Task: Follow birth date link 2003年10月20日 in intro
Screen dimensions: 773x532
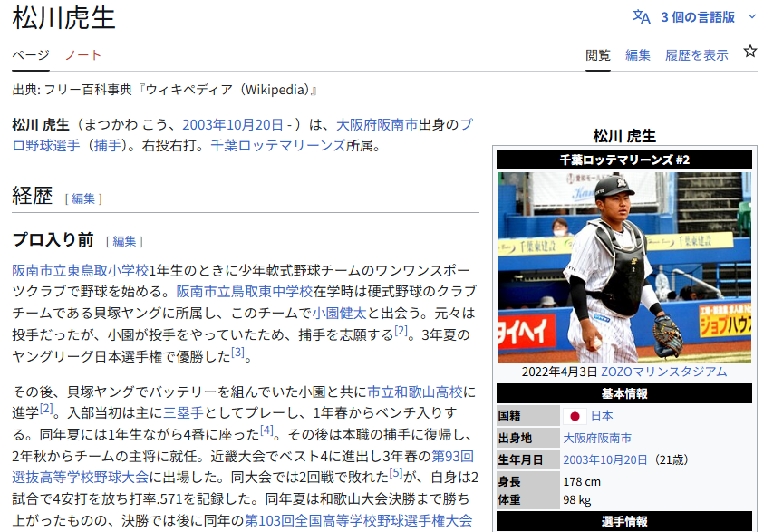Action: tap(233, 124)
